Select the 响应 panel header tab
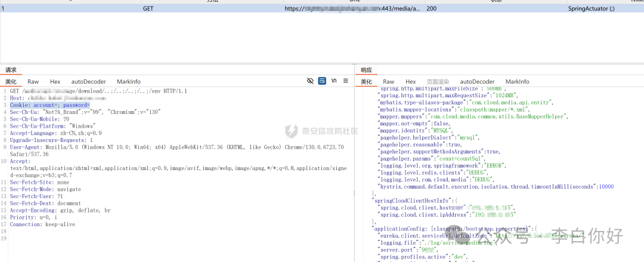The width and height of the screenshot is (644, 262). [x=366, y=70]
